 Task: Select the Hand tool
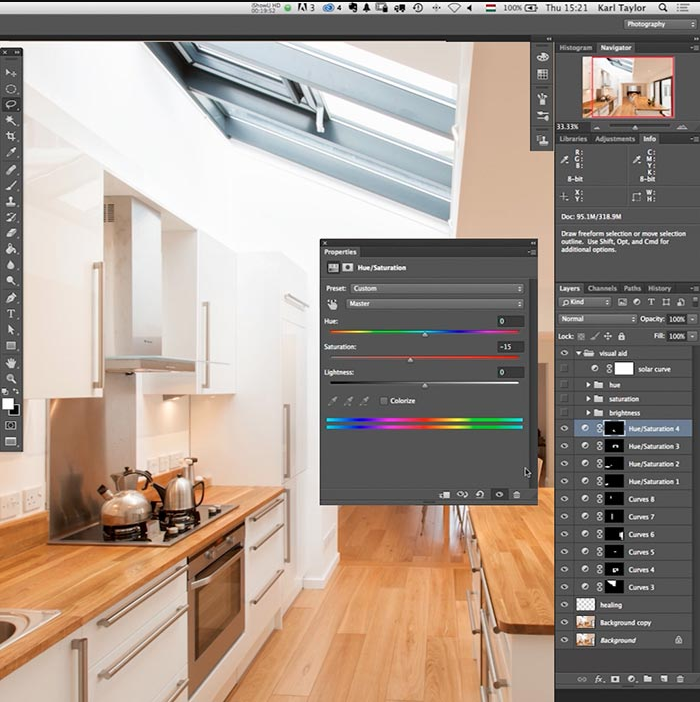(x=11, y=362)
